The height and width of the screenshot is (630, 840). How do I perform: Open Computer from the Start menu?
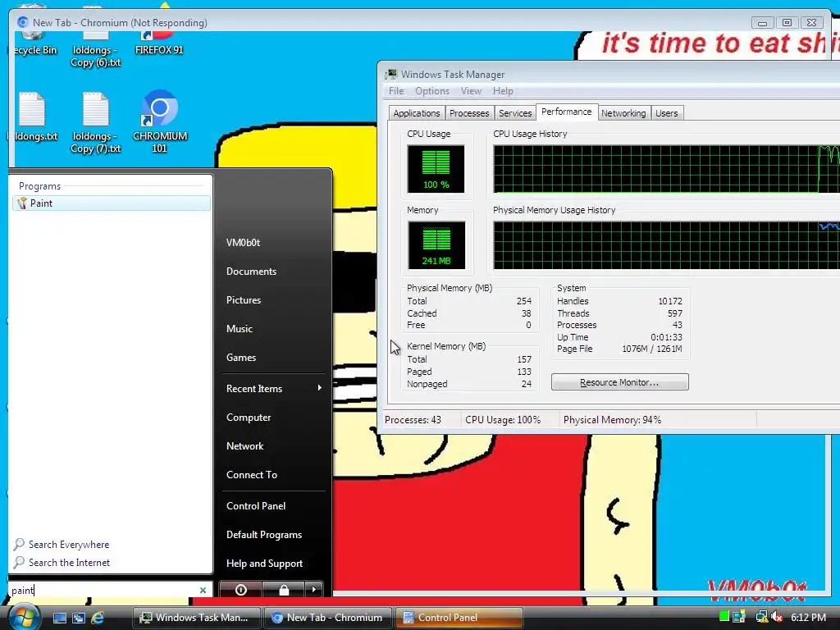[x=249, y=418]
